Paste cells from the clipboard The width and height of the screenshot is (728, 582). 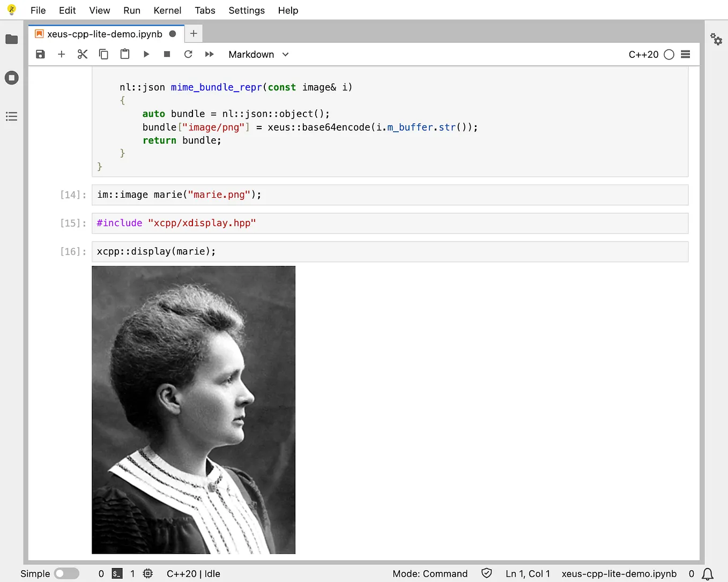(124, 54)
